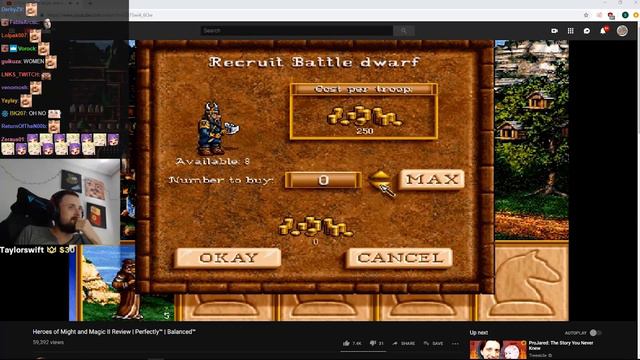Click the up arrow next to number to buy
The height and width of the screenshot is (360, 640).
380,175
